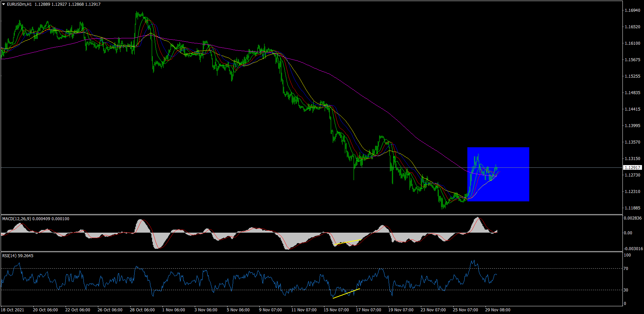Click price level 1.13150 on the axis

click(x=632, y=159)
